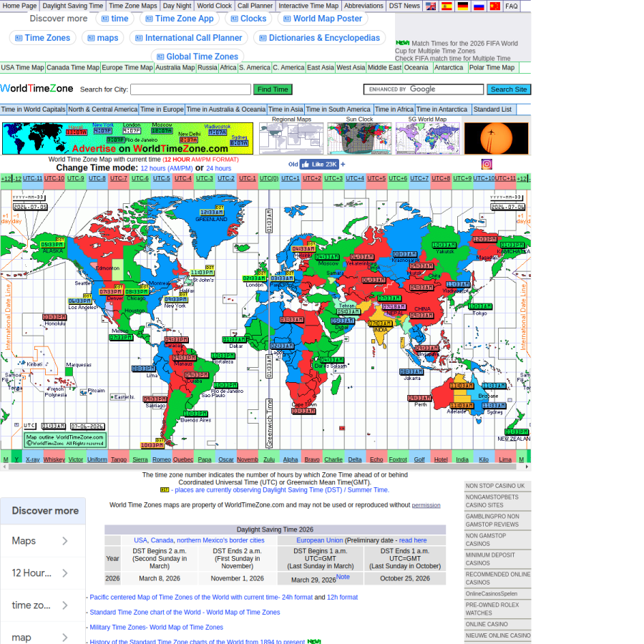Open the Note link beside March 29

(x=343, y=577)
